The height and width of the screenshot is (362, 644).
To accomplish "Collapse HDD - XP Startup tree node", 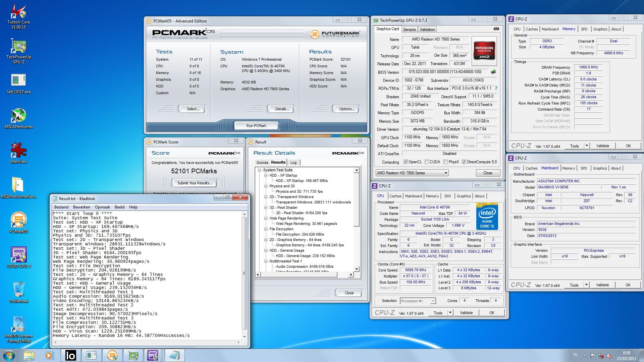I will 266,175.
